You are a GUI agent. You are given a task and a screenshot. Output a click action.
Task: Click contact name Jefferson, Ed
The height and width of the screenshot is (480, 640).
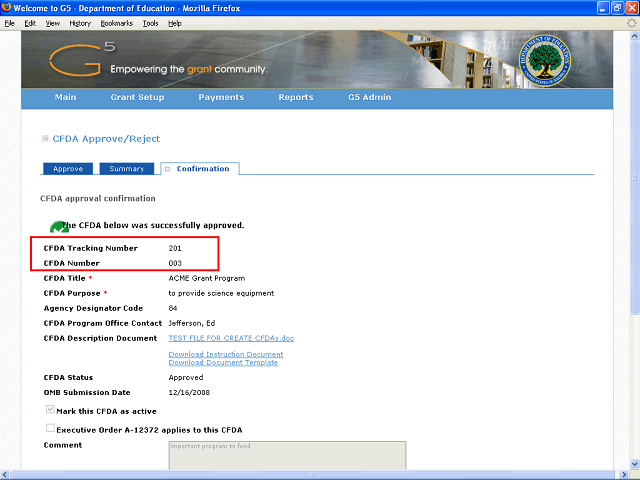(192, 323)
